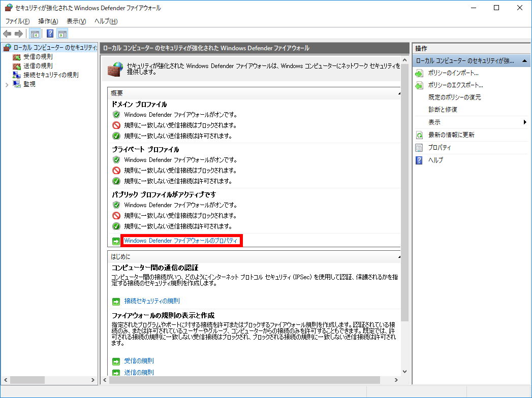This screenshot has width=532, height=398.
Task: Toggle the action pane toolbar icon
Action: point(62,34)
